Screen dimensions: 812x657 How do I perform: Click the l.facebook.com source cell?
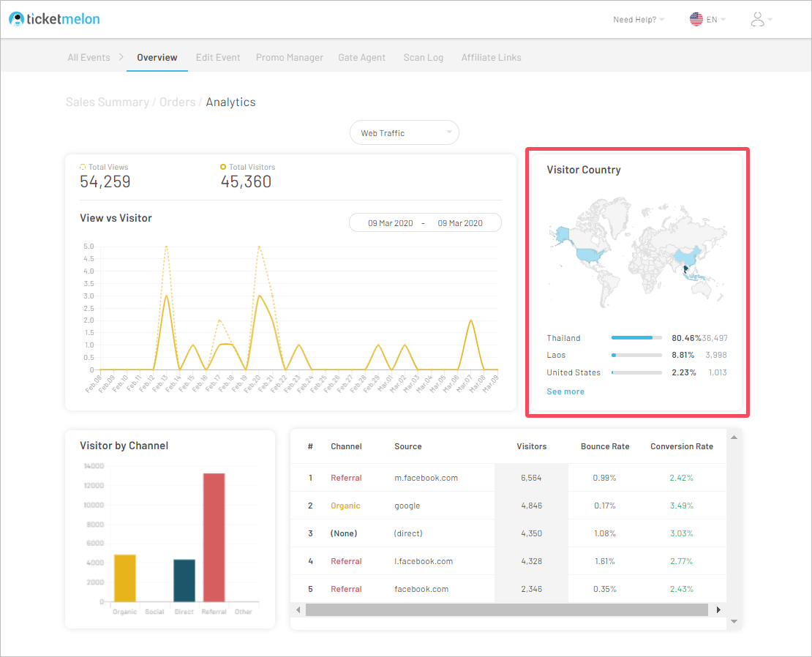click(424, 561)
